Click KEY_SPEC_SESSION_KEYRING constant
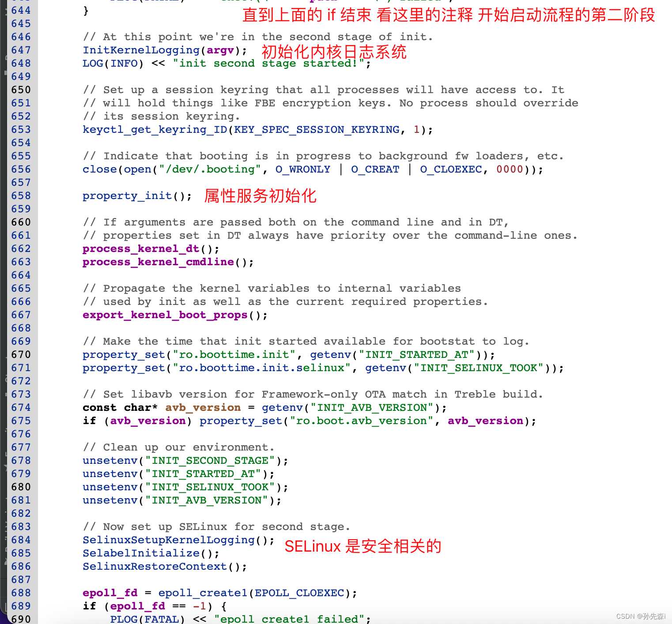The image size is (672, 624). pos(317,130)
